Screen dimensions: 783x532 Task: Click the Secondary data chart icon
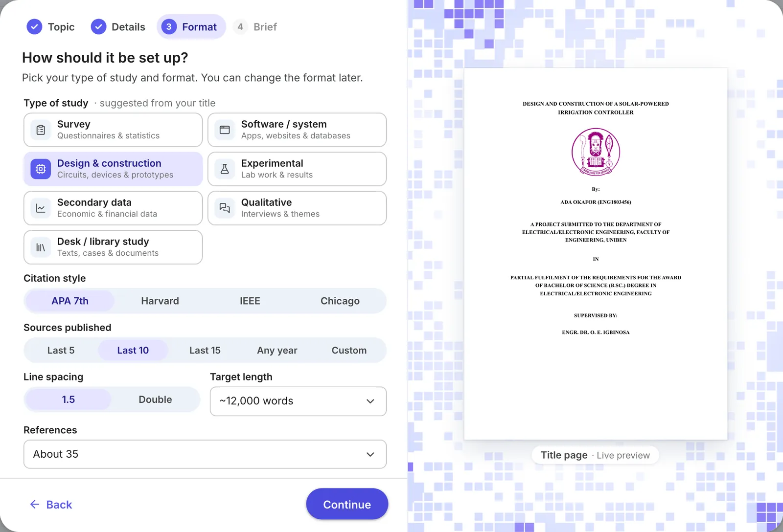point(41,208)
